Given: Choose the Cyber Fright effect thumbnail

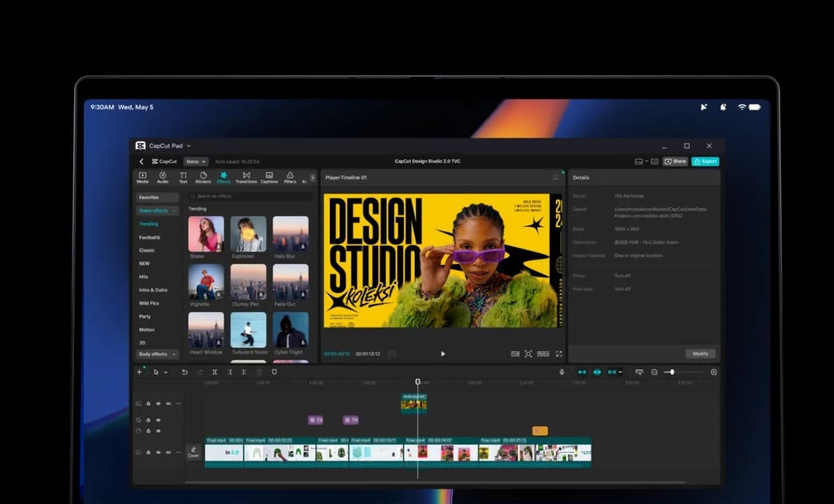Looking at the screenshot, I should click(291, 329).
